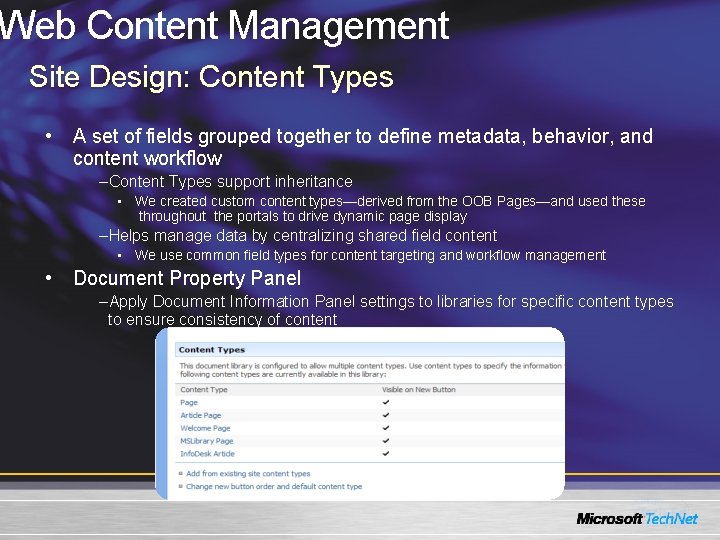Viewport: 720px width, 540px height.
Task: Click the Content Type column header
Action: pyautogui.click(x=204, y=390)
